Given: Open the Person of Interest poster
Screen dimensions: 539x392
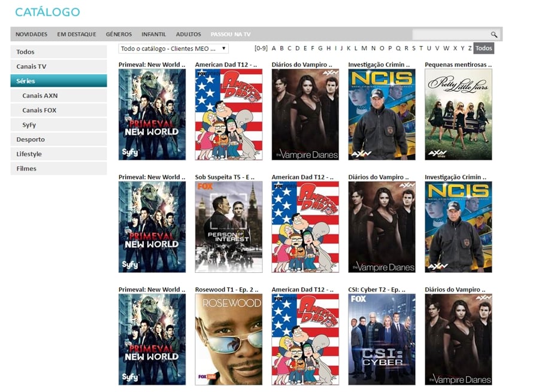Looking at the screenshot, I should tap(229, 227).
